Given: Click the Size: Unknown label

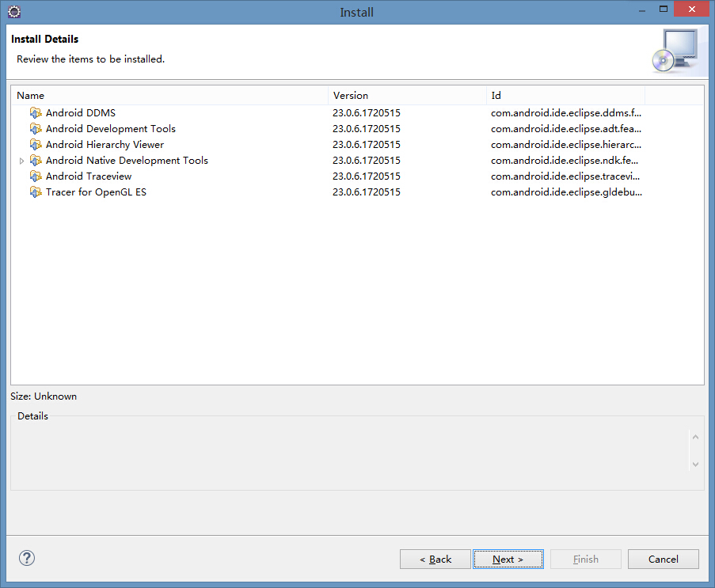Looking at the screenshot, I should (44, 396).
